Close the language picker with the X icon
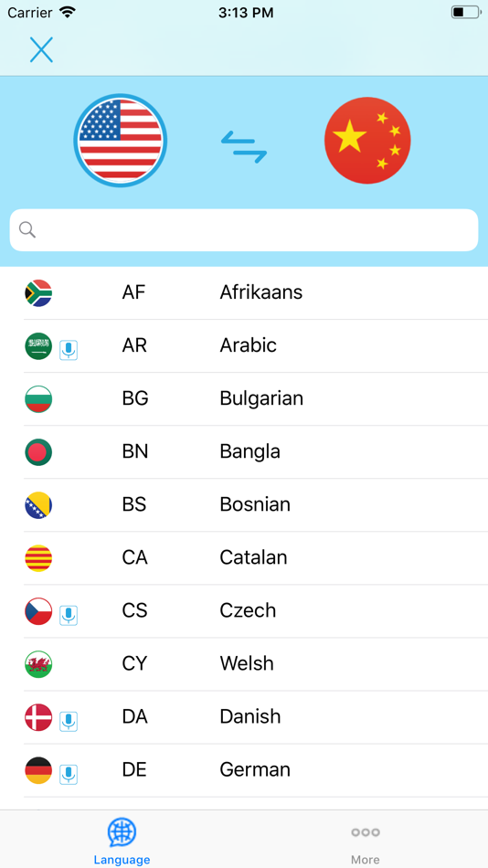The width and height of the screenshot is (488, 868). click(x=41, y=50)
